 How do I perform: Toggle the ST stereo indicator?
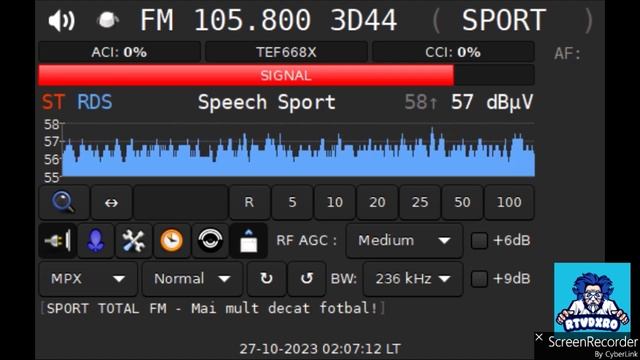(53, 102)
